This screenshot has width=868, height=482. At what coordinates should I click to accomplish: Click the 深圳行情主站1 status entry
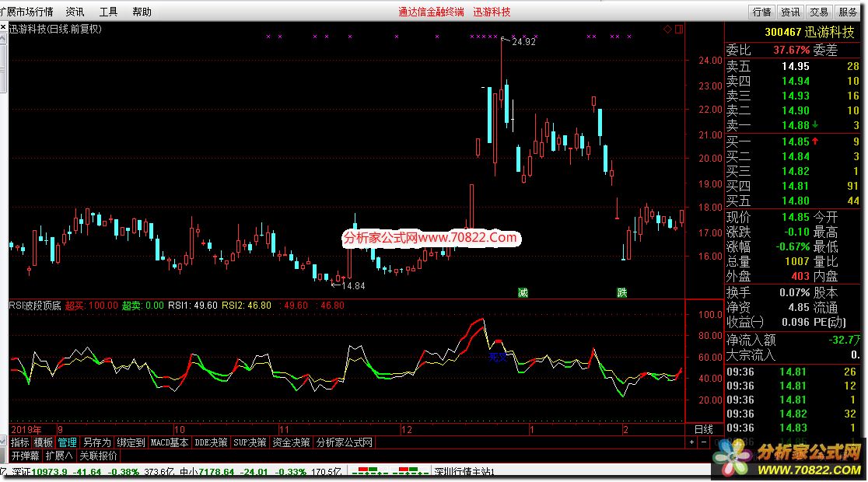point(464,472)
